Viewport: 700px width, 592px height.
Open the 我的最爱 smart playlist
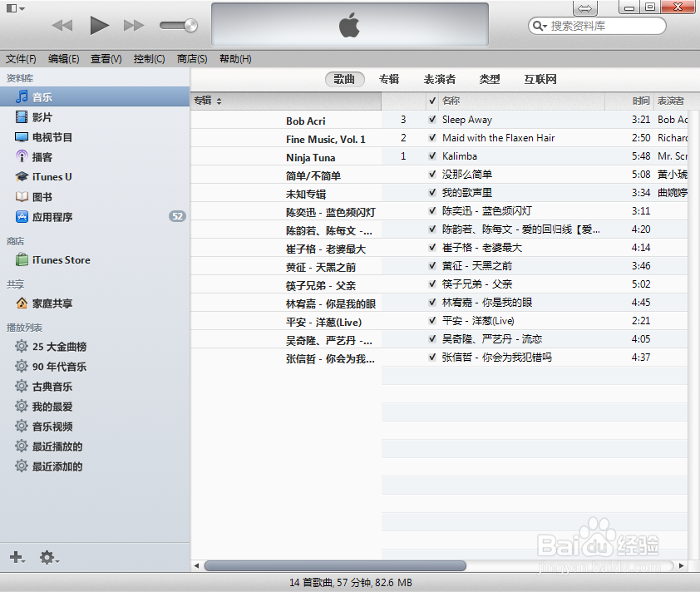[43, 407]
